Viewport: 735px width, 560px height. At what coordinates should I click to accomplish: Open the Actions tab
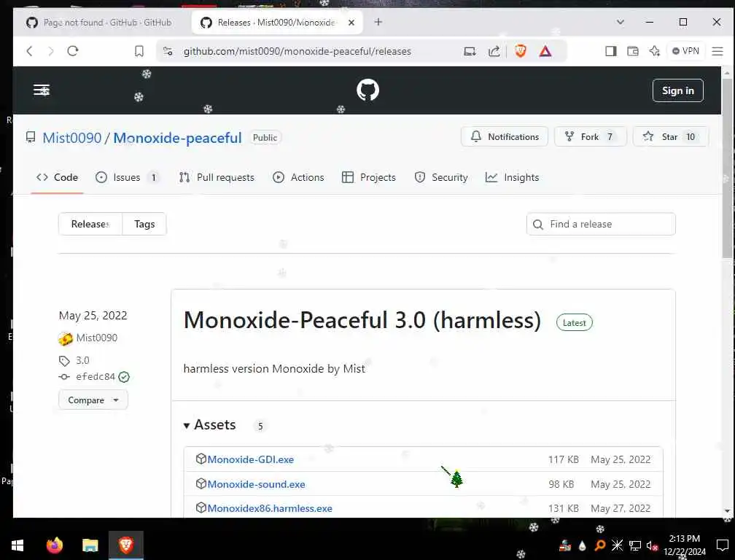point(298,177)
